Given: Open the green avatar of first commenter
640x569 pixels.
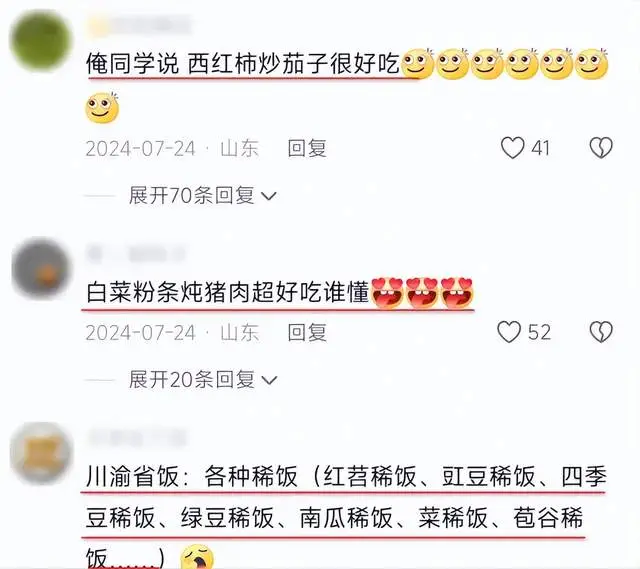Looking at the screenshot, I should [x=40, y=41].
